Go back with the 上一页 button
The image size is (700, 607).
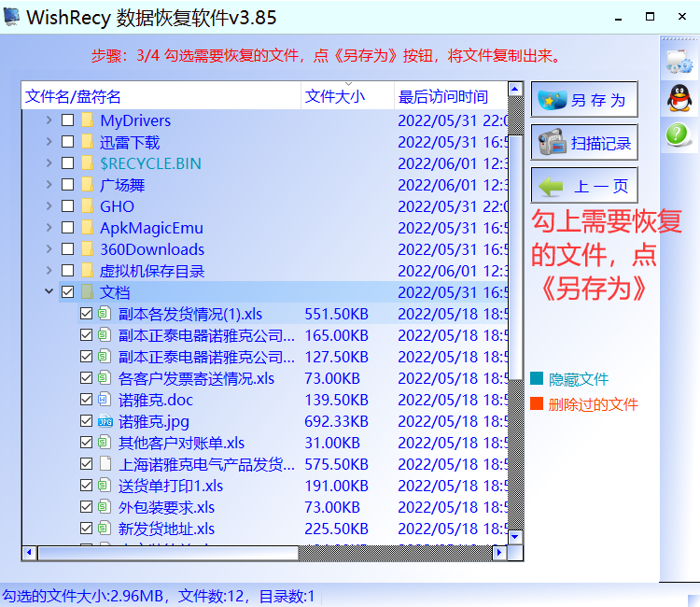pyautogui.click(x=584, y=185)
